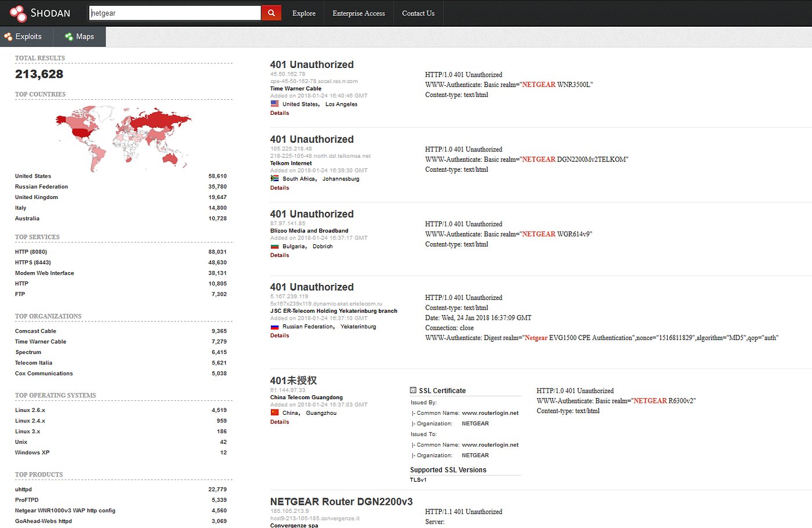Click IP address 185.105.213.9
812x528 pixels.
pyautogui.click(x=289, y=511)
